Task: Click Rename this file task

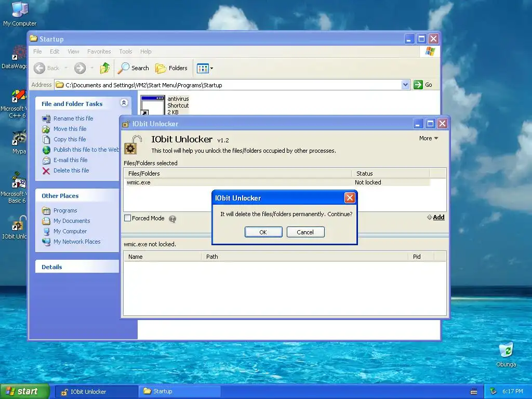Action: (68, 118)
